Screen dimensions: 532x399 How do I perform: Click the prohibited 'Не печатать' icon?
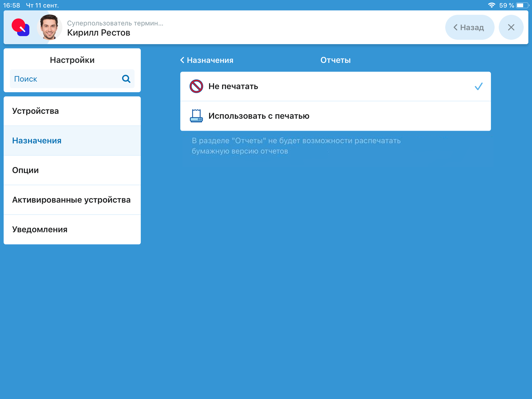(196, 86)
